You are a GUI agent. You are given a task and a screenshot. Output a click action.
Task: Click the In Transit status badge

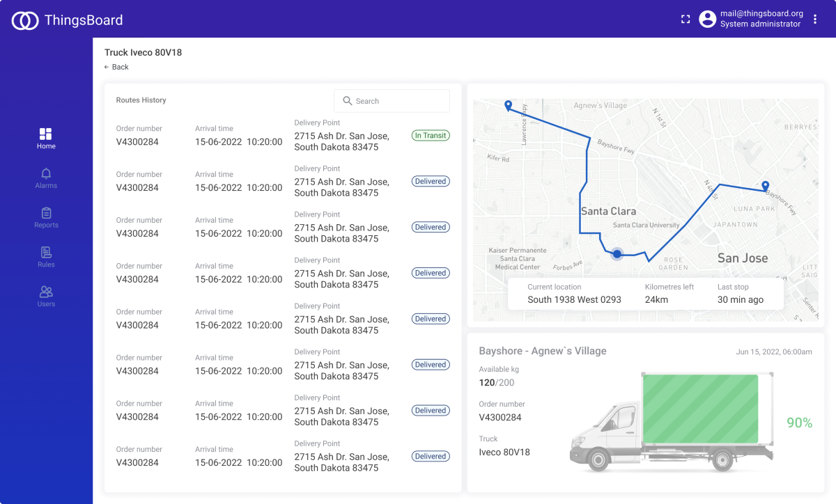tap(431, 136)
